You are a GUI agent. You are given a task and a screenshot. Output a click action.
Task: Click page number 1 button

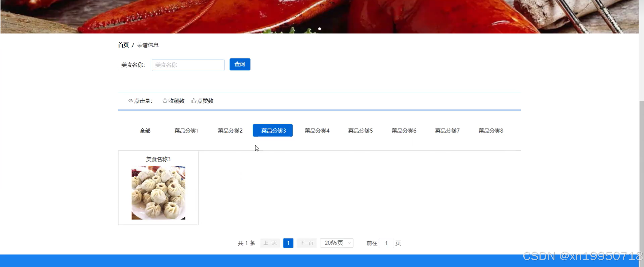tap(288, 243)
